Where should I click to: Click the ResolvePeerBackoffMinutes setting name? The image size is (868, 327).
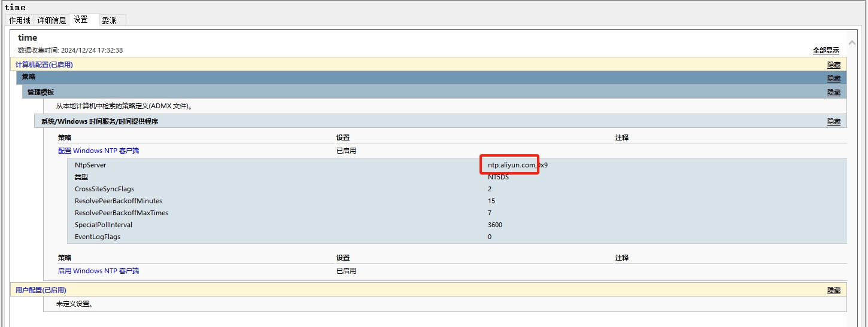(119, 201)
